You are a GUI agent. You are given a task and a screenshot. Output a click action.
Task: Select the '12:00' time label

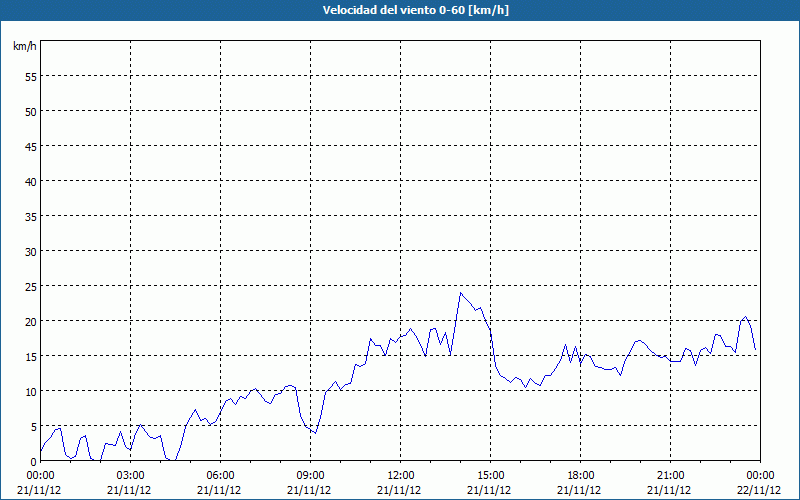401,476
